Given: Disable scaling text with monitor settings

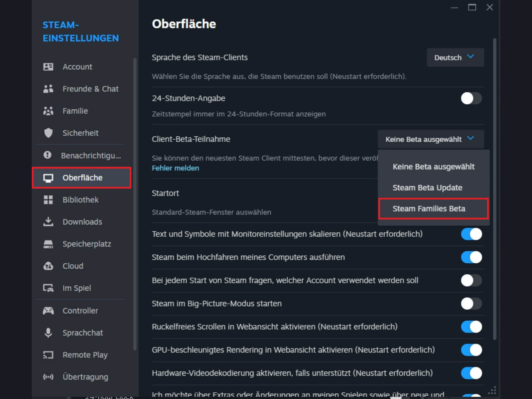Looking at the screenshot, I should coord(471,234).
